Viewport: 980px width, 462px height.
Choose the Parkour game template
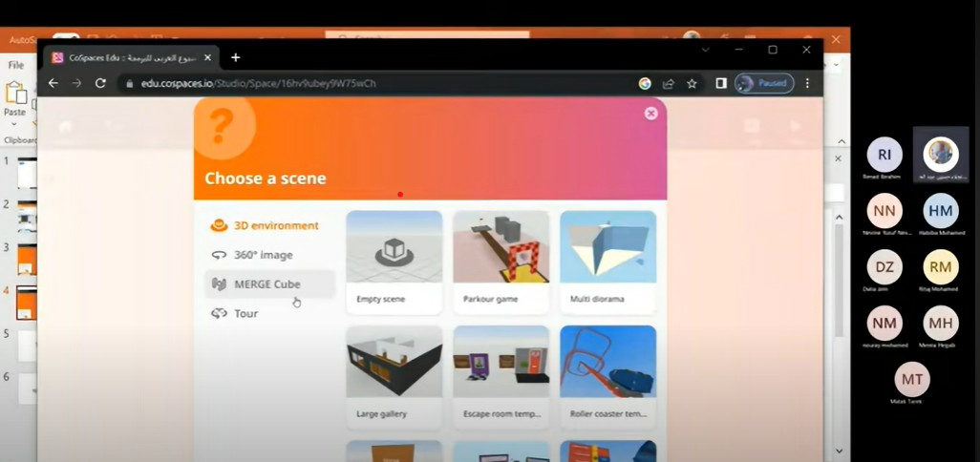(501, 261)
